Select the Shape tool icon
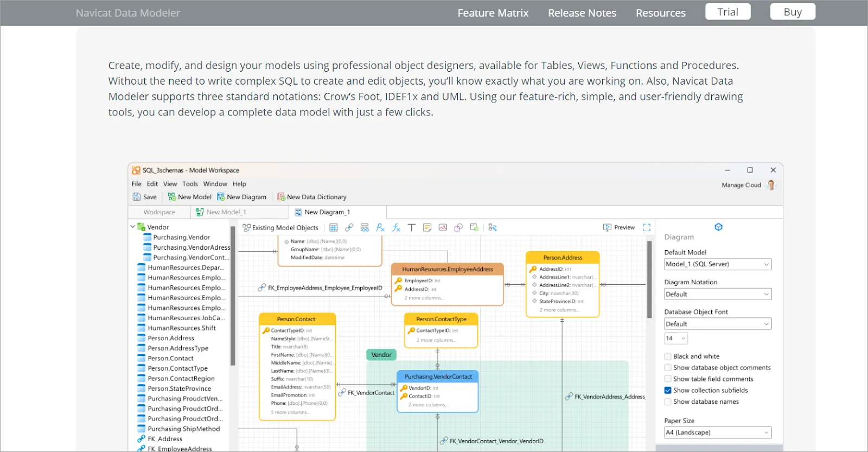The image size is (868, 452). tap(458, 228)
